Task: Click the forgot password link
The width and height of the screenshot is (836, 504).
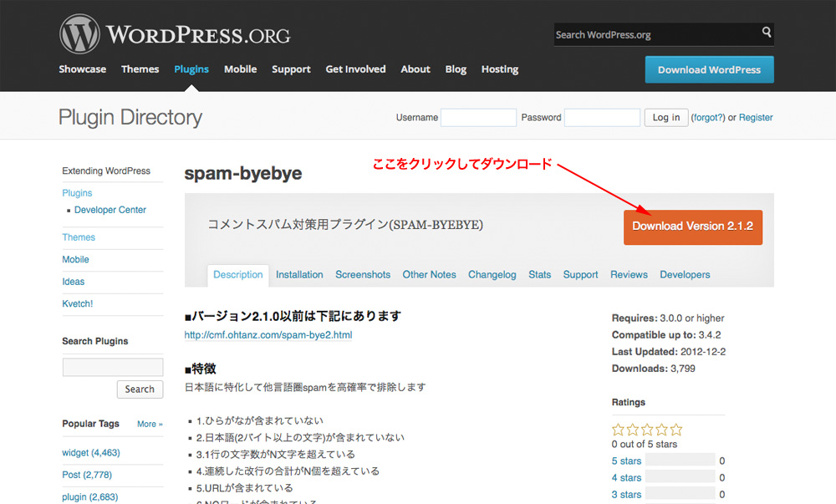Action: coord(708,118)
